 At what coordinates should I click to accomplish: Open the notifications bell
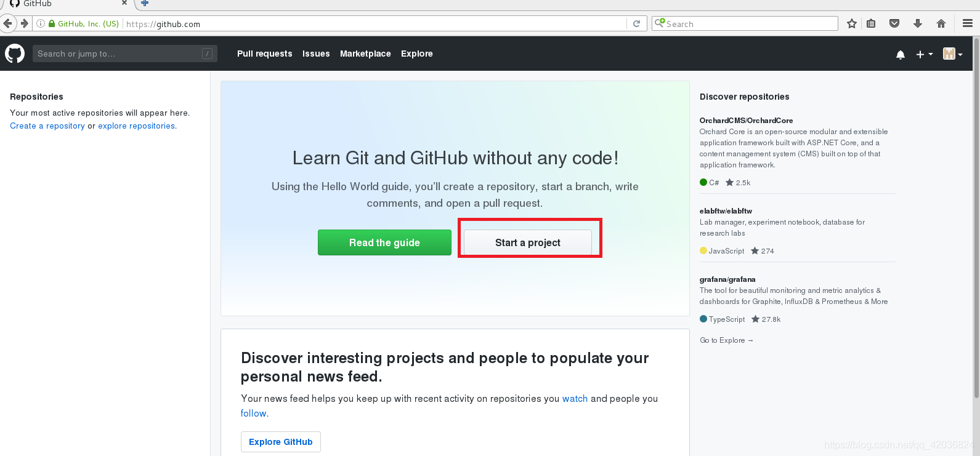901,54
